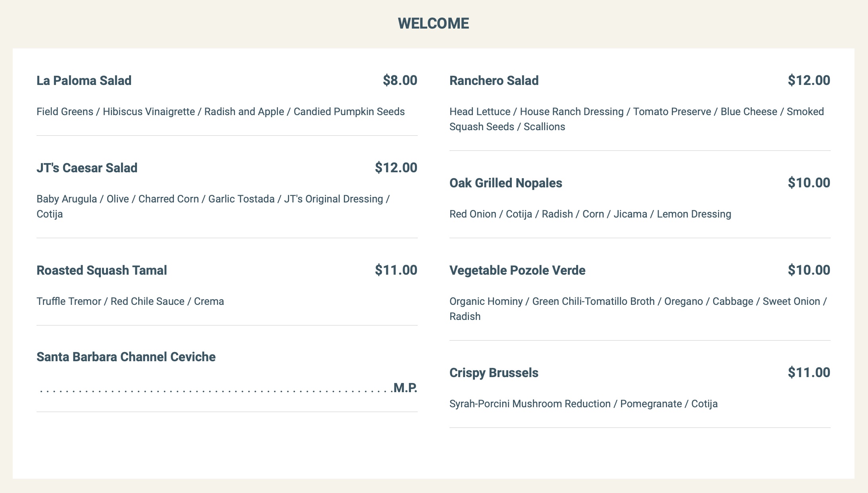Click the Ranchero Salad $12.00 price
The image size is (868, 493).
pyautogui.click(x=809, y=81)
